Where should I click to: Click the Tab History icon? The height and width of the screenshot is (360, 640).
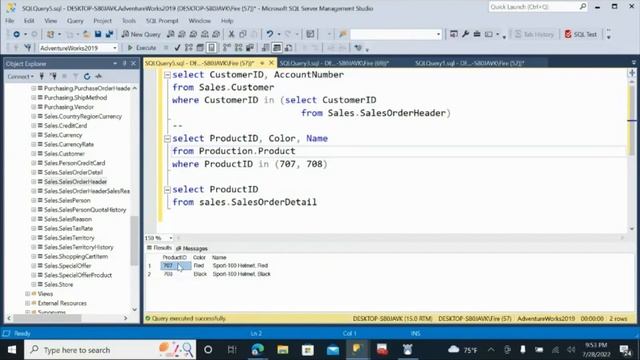pos(534,34)
